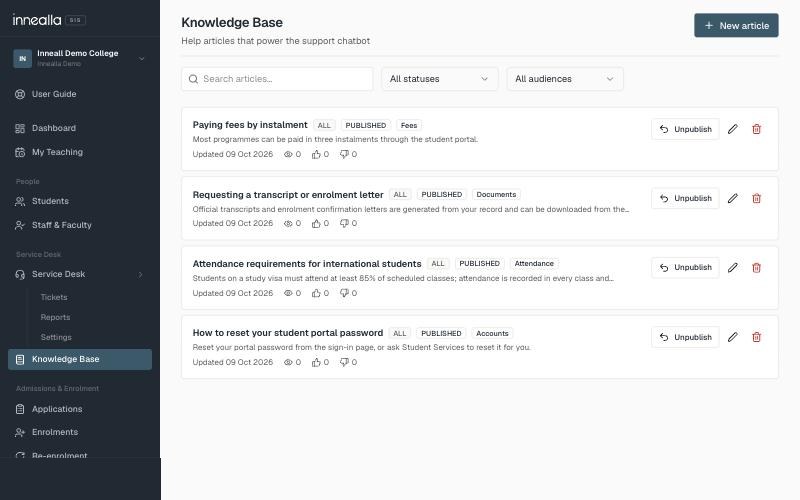Open Requesting a transcript or enrolment letter

288,195
